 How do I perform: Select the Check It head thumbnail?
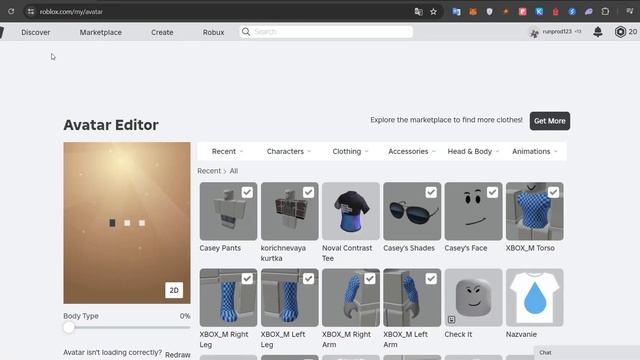coord(473,297)
